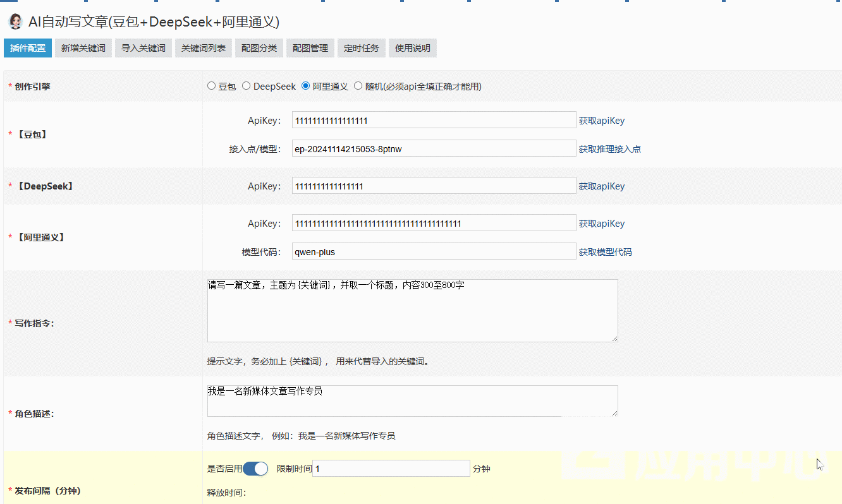
Task: Click the 限制时间 label text
Action: coord(294,469)
